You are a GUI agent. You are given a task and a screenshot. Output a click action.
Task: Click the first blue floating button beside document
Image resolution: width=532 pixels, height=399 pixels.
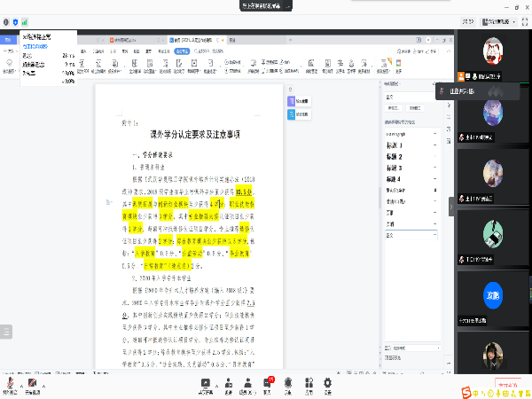[x=292, y=100]
